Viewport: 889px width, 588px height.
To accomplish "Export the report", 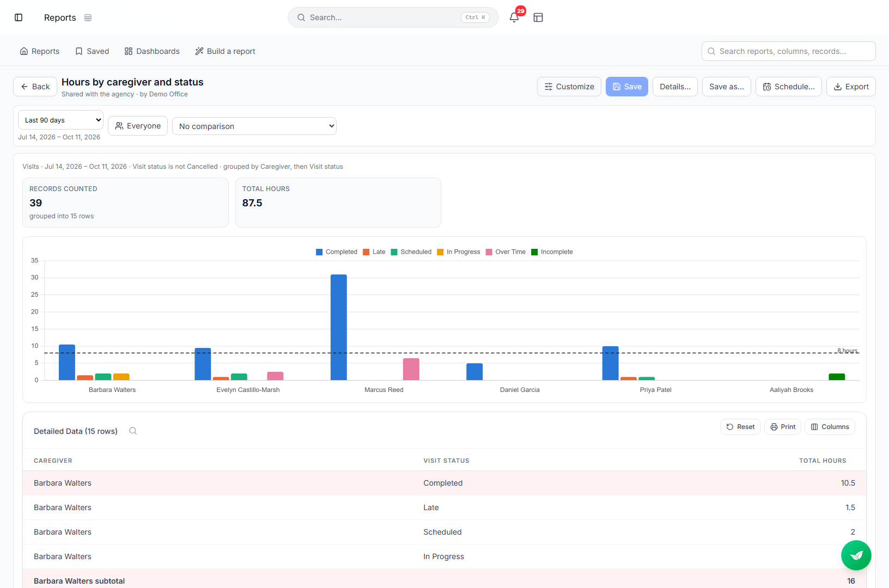I will [851, 87].
